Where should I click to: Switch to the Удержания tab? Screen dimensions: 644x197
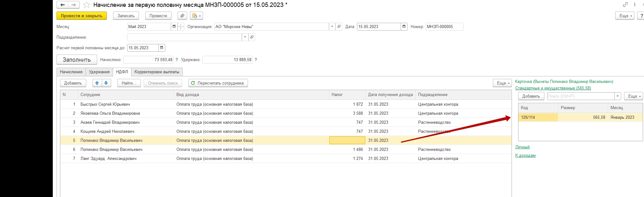(x=99, y=72)
